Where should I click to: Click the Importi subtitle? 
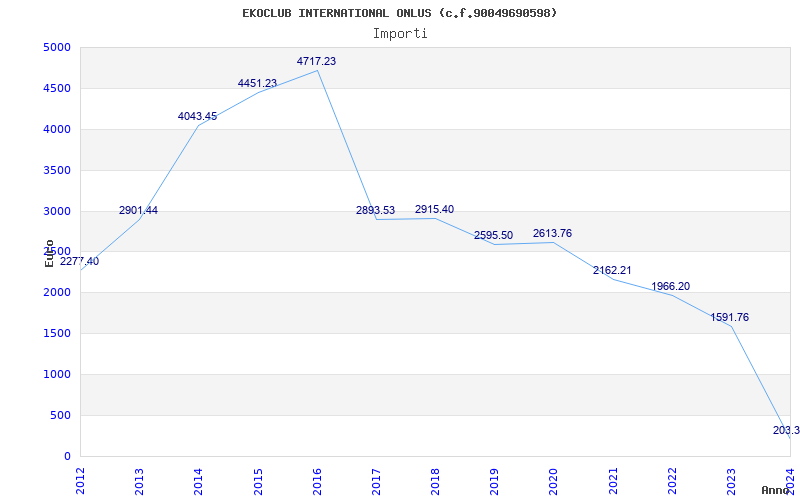(400, 34)
